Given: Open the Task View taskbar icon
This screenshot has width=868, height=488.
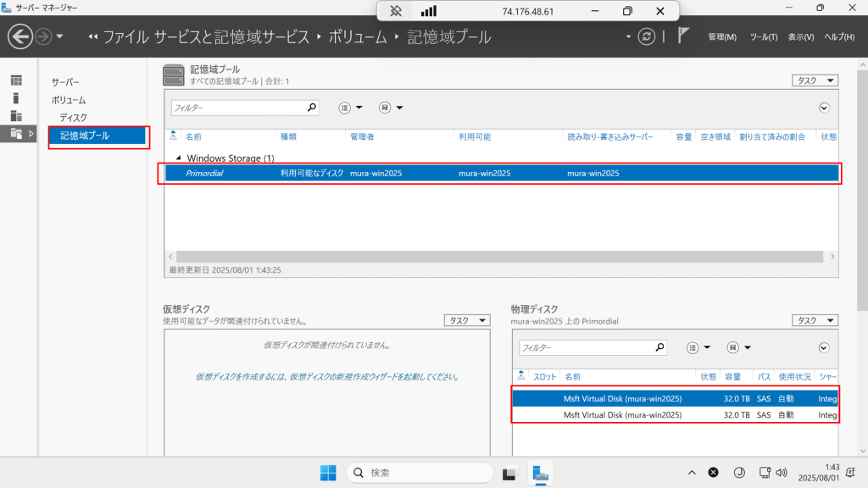Looking at the screenshot, I should 509,473.
